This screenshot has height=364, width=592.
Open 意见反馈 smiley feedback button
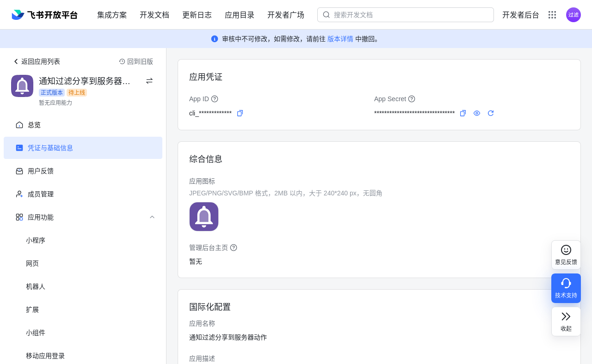[566, 255]
